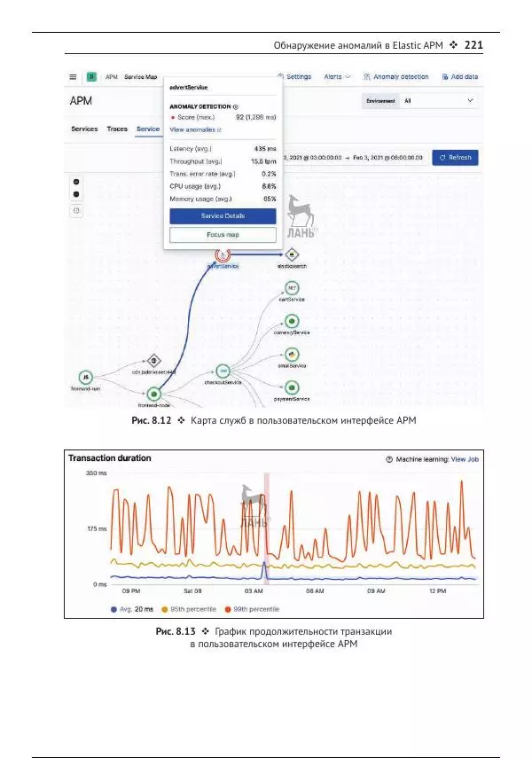Expand the Alerts dropdown menu
The height and width of the screenshot is (758, 532).
[337, 77]
